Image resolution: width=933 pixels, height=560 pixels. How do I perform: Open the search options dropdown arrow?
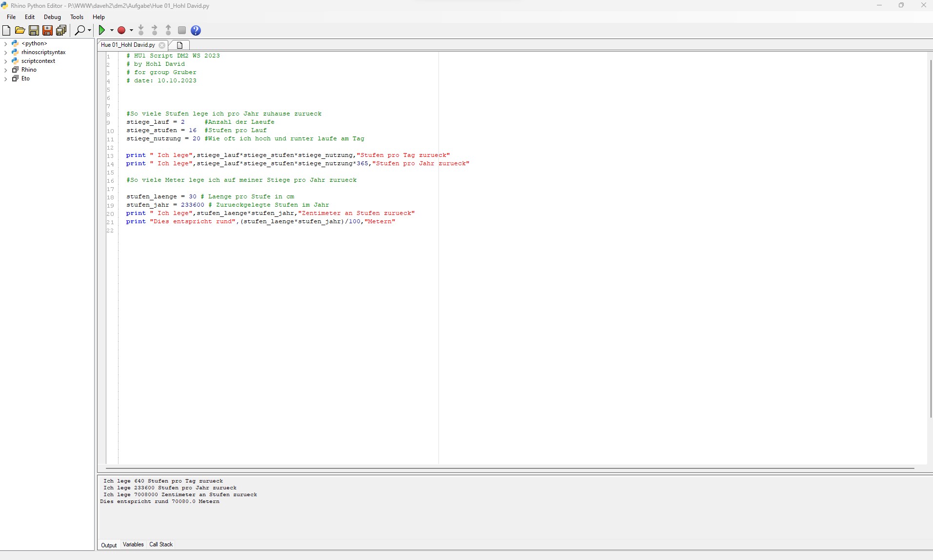click(89, 31)
